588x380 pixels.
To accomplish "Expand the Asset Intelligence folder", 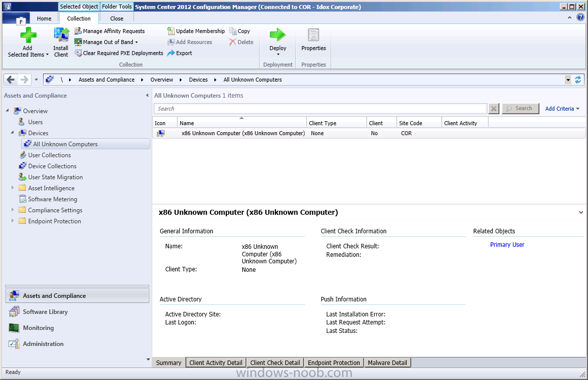I will point(13,188).
